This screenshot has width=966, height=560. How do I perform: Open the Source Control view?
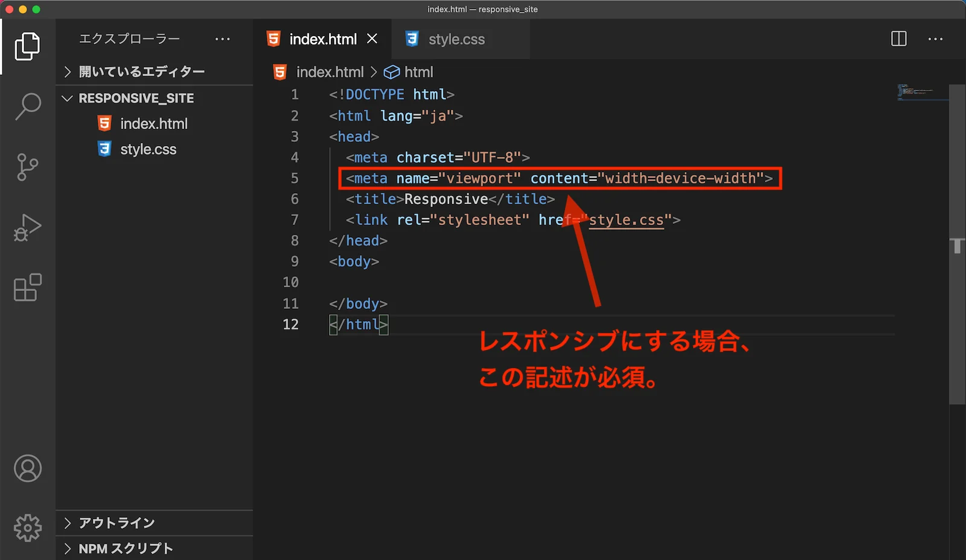[27, 167]
